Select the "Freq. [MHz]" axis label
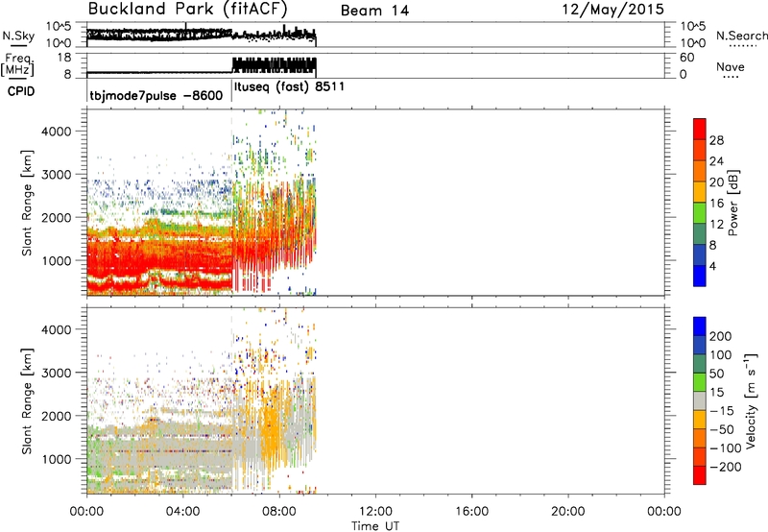Screen dimensions: 768x532 point(18,65)
